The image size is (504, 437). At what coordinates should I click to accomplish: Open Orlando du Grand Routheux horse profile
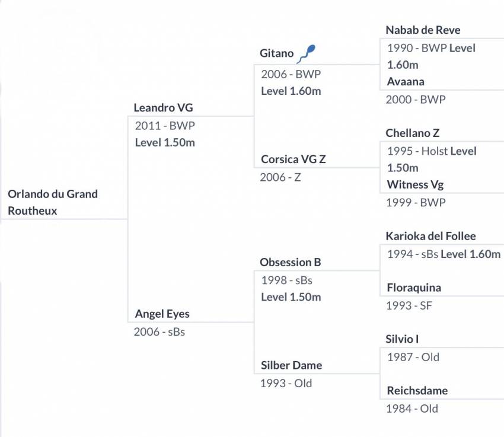(x=53, y=202)
